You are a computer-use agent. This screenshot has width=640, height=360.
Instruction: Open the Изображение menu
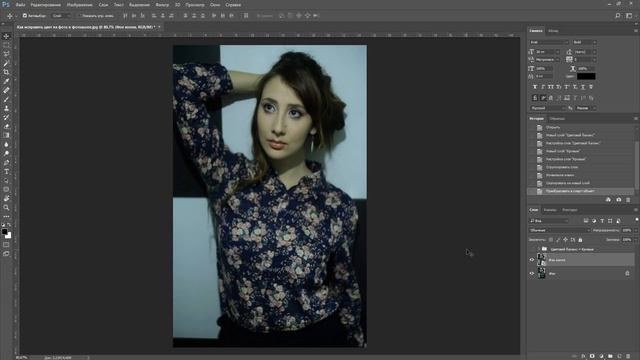80,5
